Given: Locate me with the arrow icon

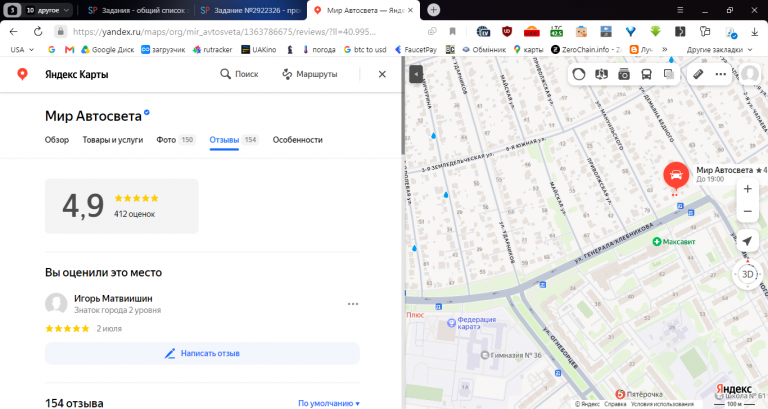Looking at the screenshot, I should (x=747, y=241).
